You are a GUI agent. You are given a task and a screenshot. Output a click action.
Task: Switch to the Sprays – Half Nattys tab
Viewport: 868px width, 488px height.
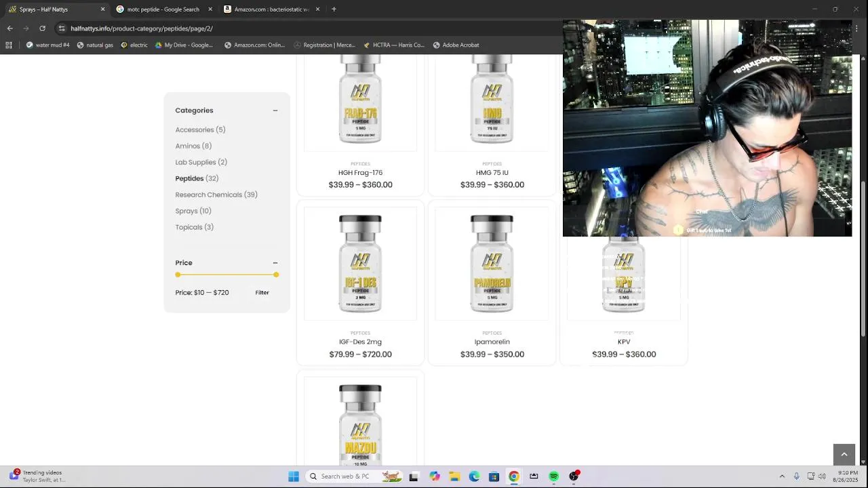[x=56, y=9]
